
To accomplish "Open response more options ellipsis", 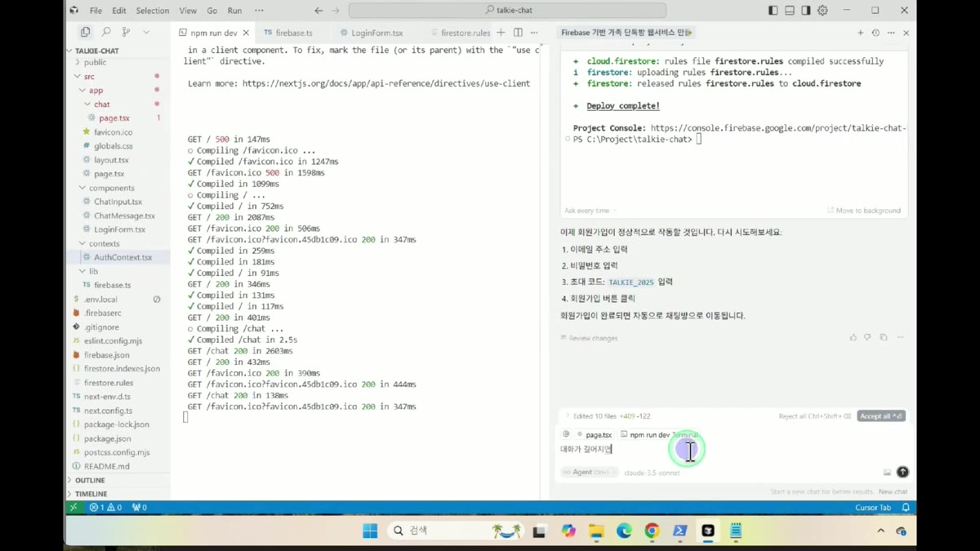I will click(x=901, y=337).
